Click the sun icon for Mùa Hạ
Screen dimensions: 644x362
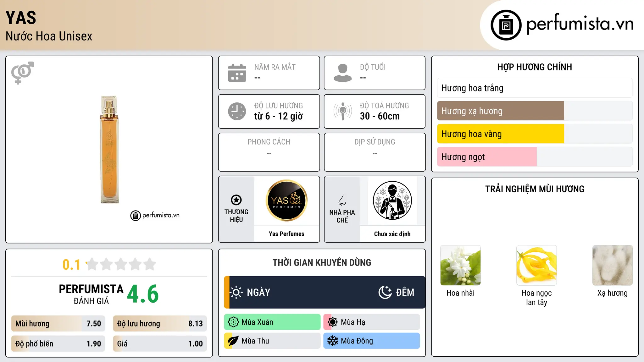click(333, 322)
